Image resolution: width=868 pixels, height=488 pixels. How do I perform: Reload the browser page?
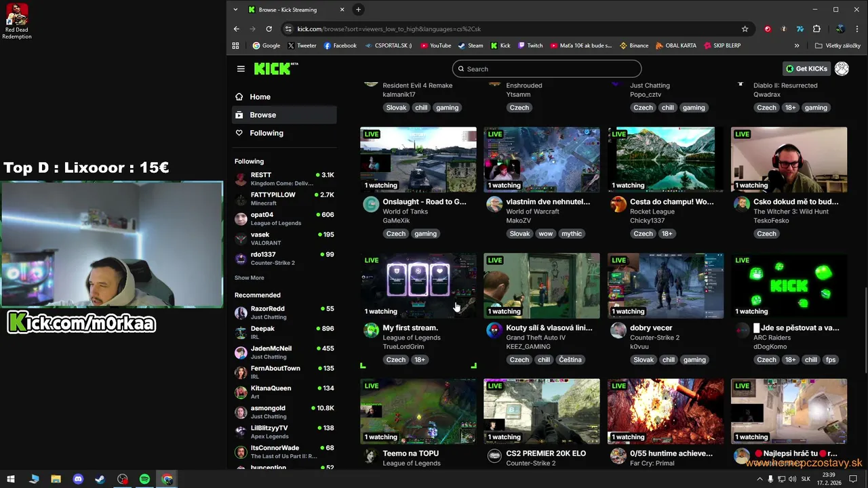[x=269, y=29]
